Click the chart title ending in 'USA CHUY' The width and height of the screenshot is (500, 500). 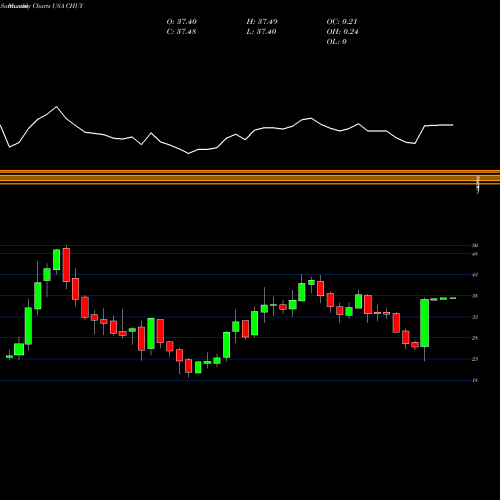click(x=42, y=6)
